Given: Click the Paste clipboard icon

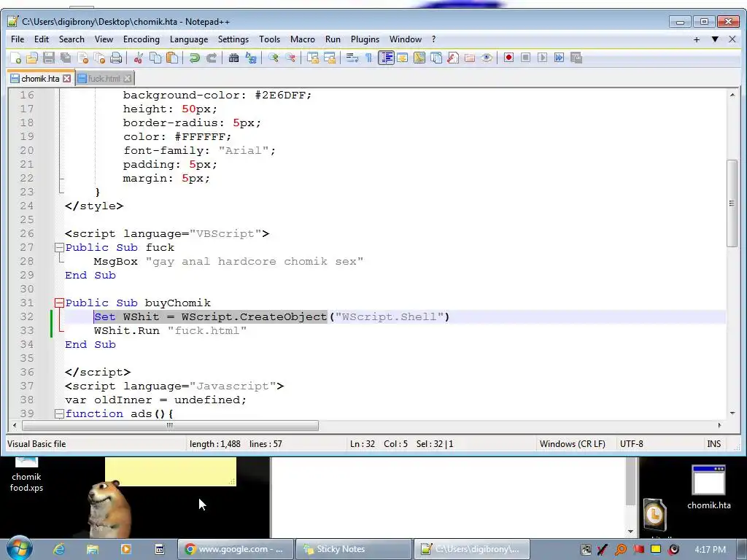Looking at the screenshot, I should click(x=172, y=58).
